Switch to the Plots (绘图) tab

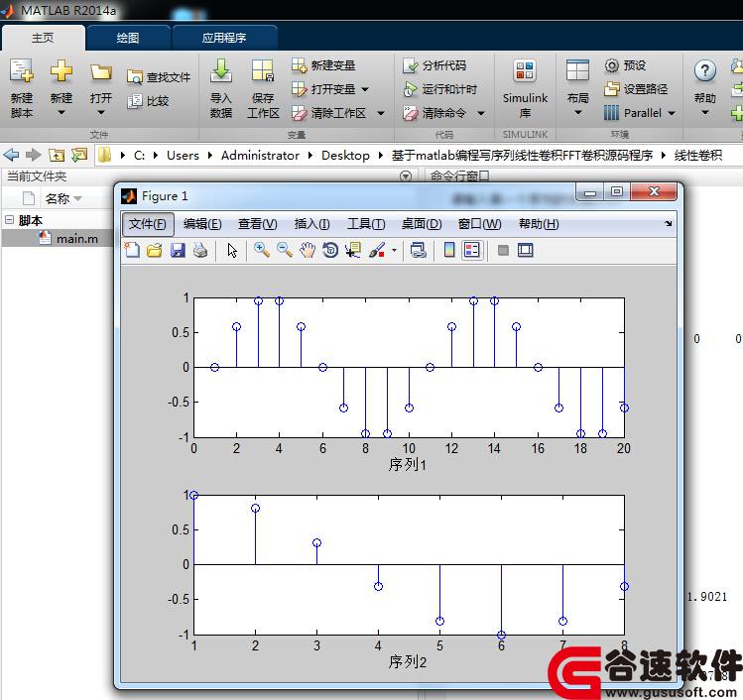coord(128,38)
